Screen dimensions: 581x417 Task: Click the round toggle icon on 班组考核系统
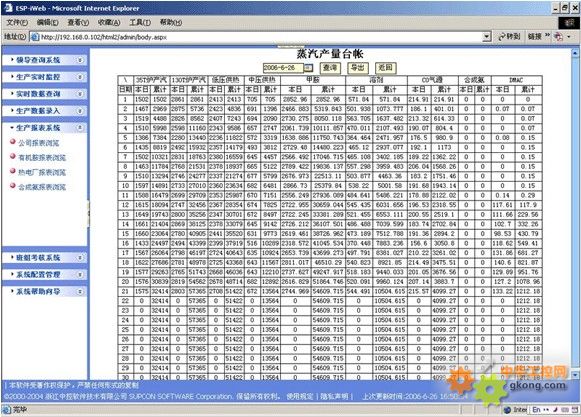(x=80, y=258)
